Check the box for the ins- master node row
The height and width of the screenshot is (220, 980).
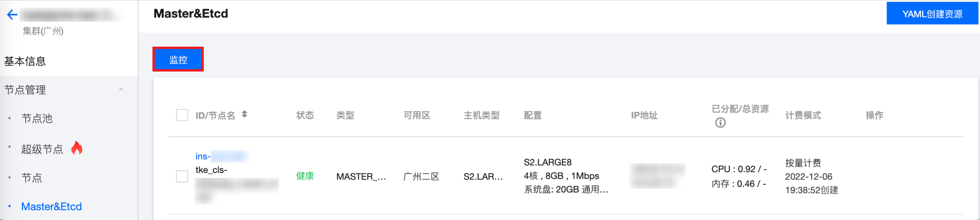(x=182, y=176)
